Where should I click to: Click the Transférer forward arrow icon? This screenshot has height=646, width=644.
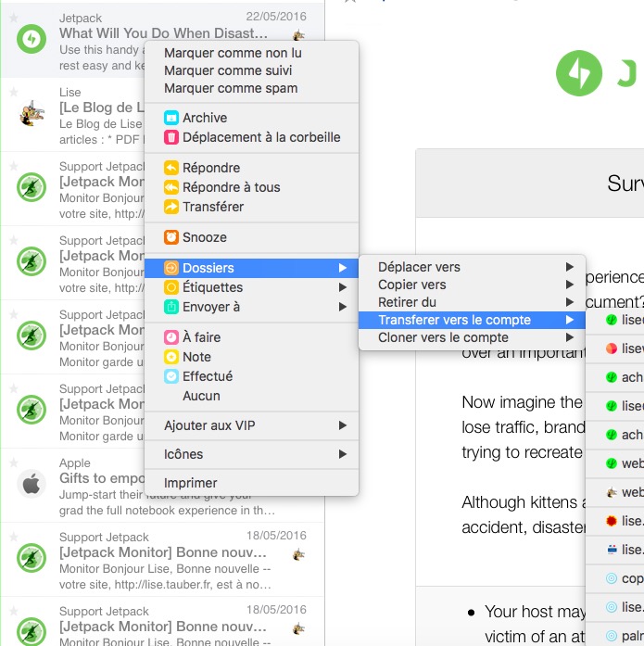(x=171, y=207)
